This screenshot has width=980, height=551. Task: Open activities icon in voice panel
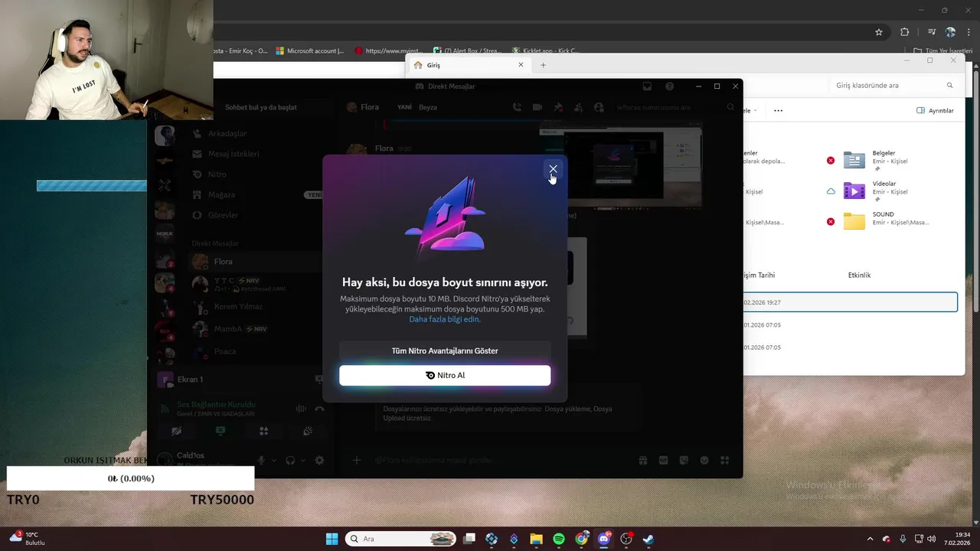point(264,432)
